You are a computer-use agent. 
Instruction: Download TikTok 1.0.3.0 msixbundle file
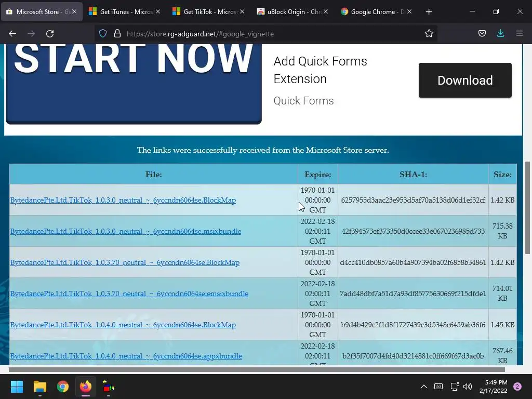[x=126, y=231]
